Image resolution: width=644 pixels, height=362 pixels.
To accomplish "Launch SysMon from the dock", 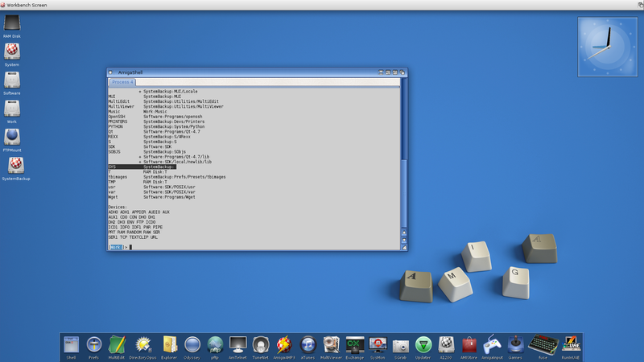I will point(378,344).
